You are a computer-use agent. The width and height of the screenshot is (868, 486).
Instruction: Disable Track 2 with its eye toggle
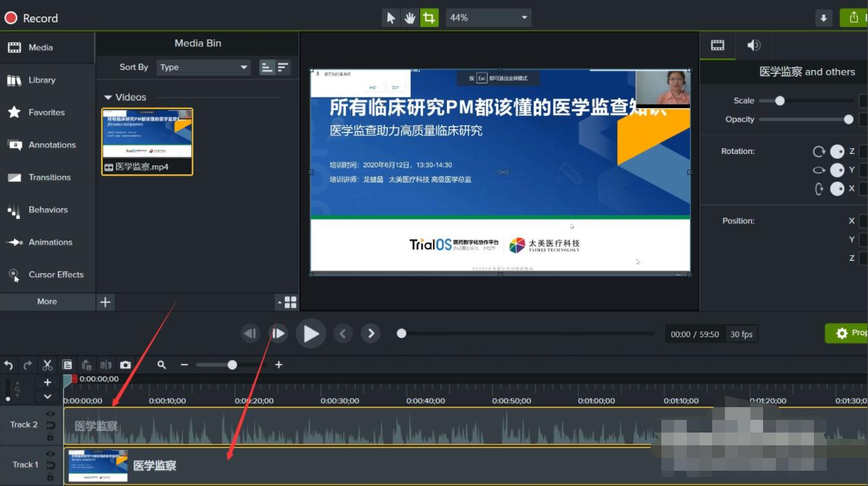coord(51,413)
